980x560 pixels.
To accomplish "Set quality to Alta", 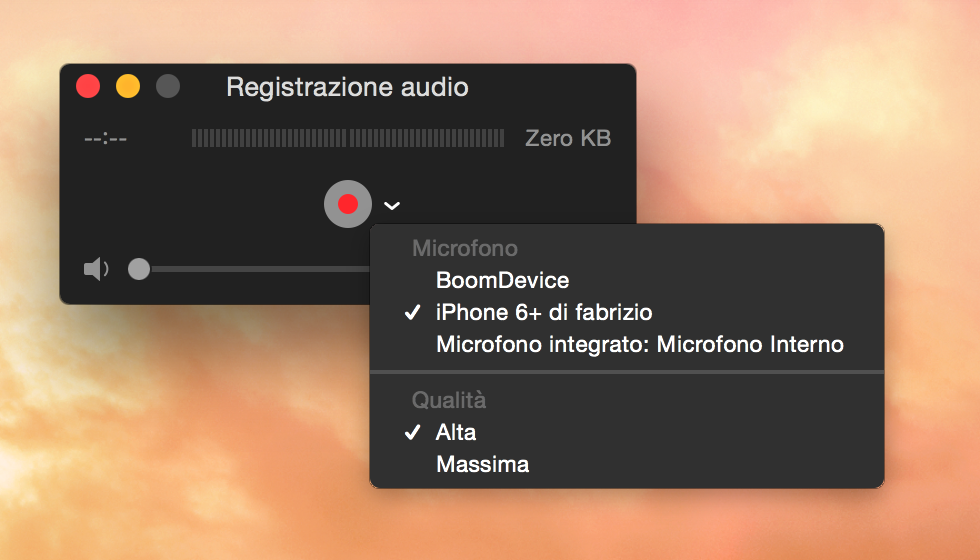I will point(456,433).
